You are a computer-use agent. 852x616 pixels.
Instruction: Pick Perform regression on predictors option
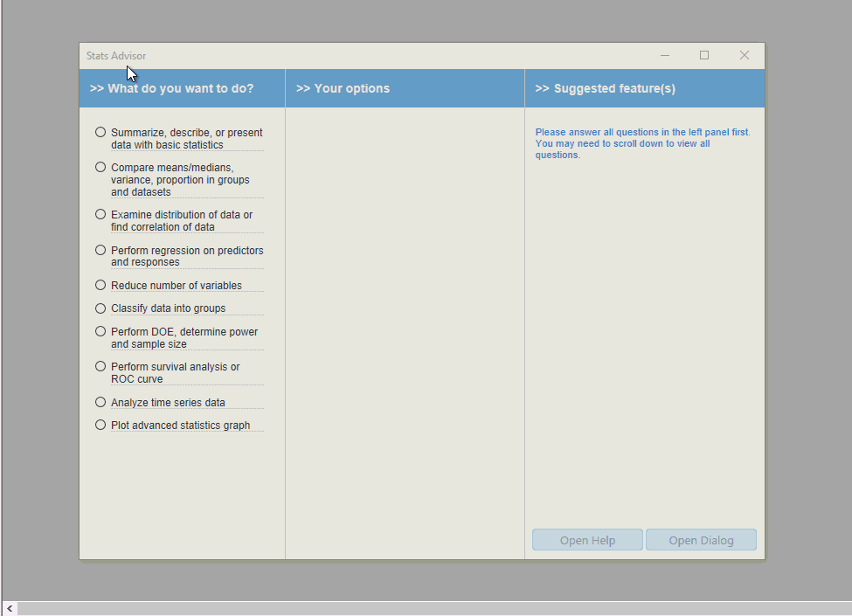click(x=100, y=250)
